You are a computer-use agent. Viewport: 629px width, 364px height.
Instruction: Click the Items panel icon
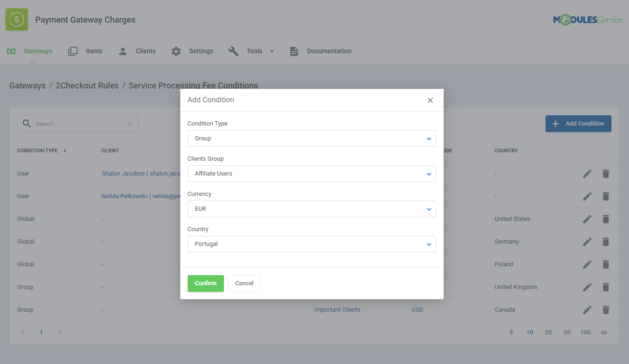(73, 51)
